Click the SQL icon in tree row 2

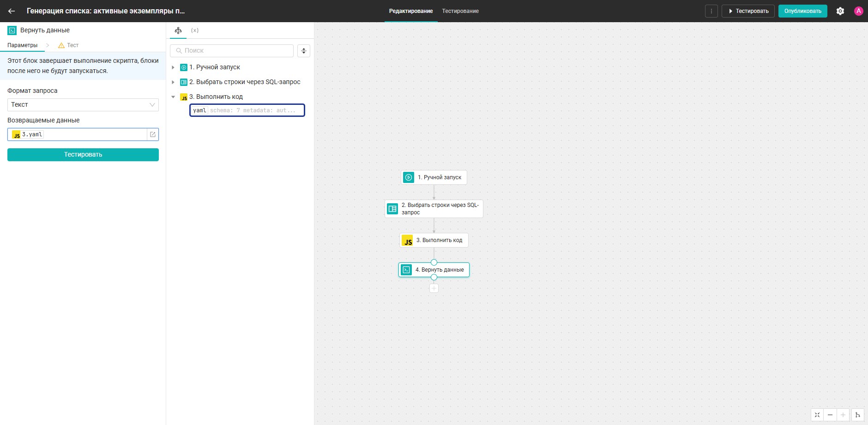pos(184,82)
